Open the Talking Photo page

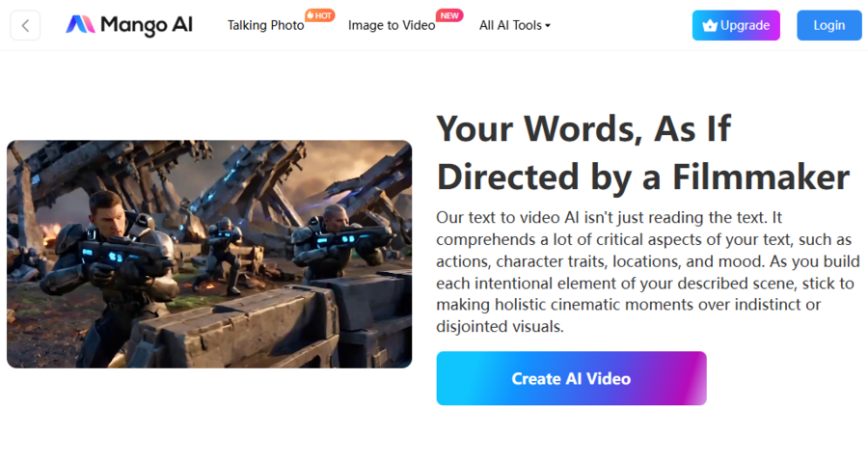pyautogui.click(x=265, y=26)
